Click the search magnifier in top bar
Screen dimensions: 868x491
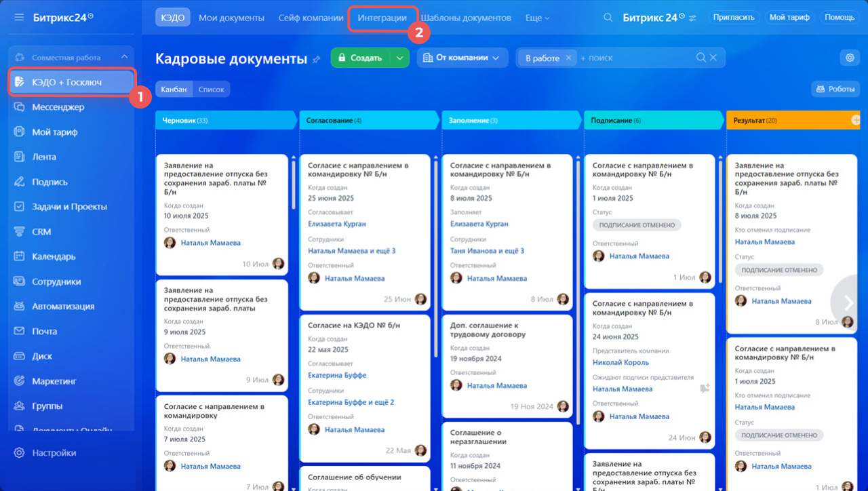click(x=608, y=18)
